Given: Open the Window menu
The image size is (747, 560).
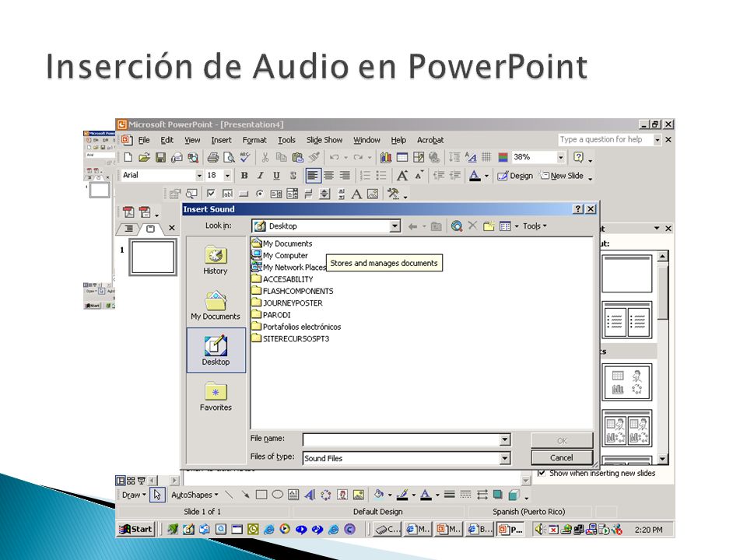Looking at the screenshot, I should [366, 140].
